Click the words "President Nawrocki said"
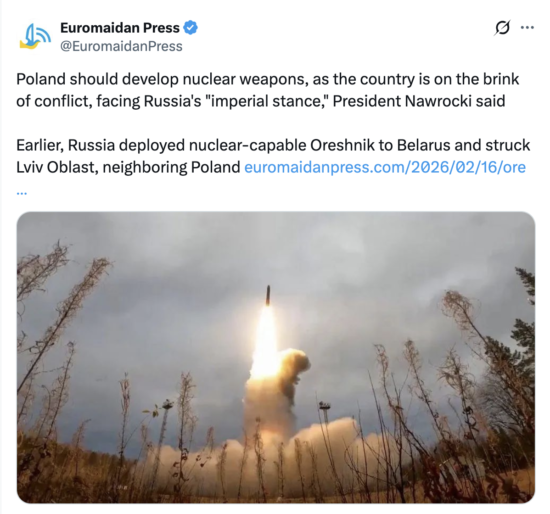This screenshot has width=550, height=514. (x=419, y=101)
